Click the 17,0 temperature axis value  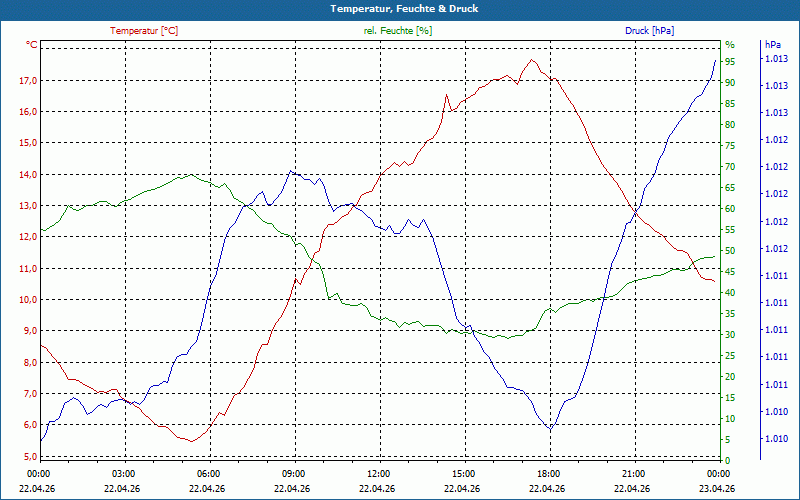(x=28, y=80)
